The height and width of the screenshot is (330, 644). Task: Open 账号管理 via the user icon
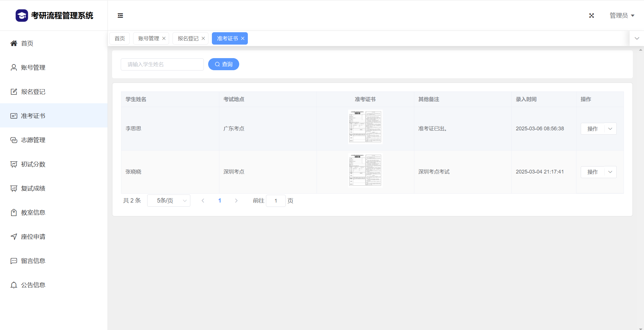tap(14, 68)
